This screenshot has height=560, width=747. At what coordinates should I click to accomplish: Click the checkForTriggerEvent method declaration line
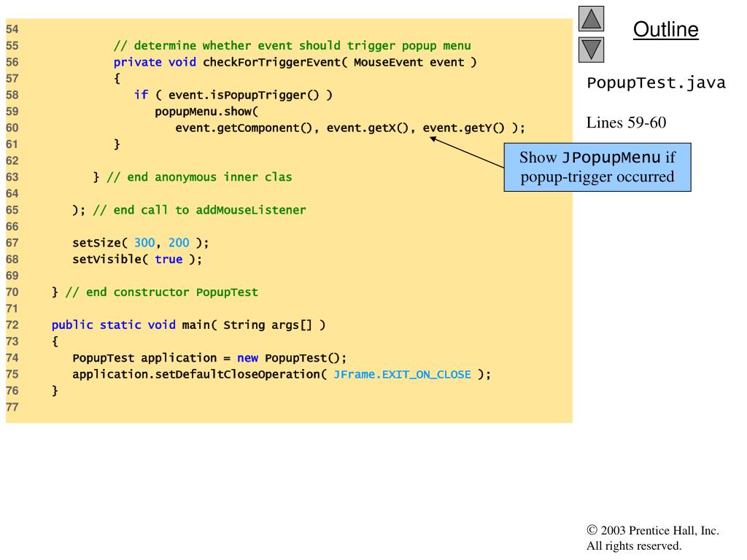tap(295, 63)
